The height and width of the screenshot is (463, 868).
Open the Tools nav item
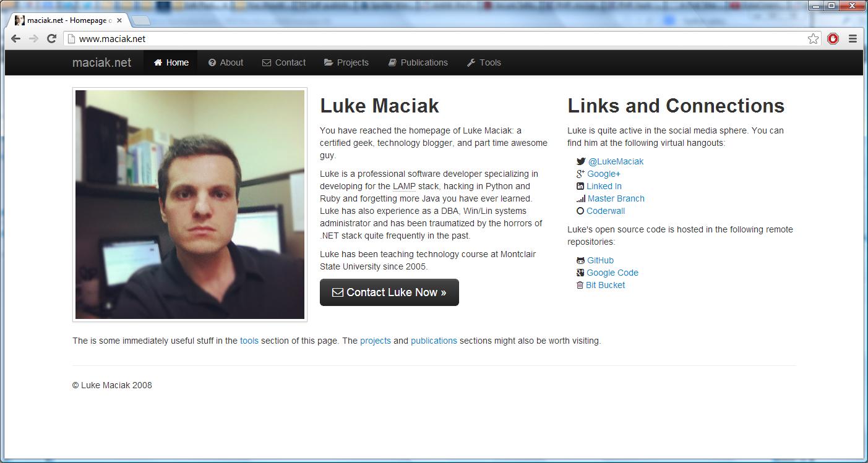[x=484, y=62]
